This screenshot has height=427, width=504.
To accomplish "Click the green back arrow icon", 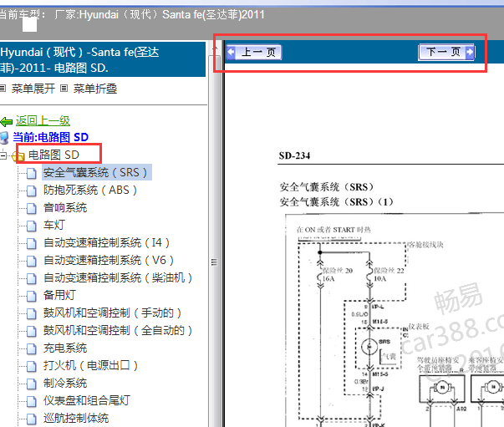I will [7, 121].
